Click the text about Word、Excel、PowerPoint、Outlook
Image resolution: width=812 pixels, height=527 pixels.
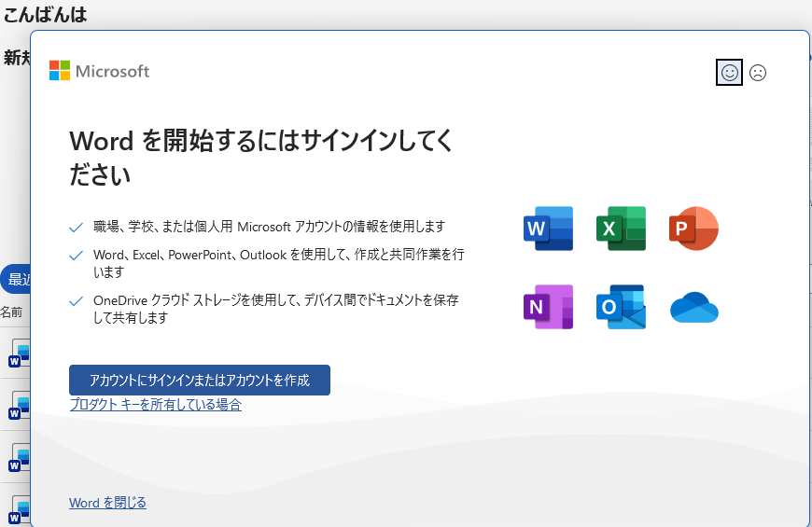click(x=279, y=263)
